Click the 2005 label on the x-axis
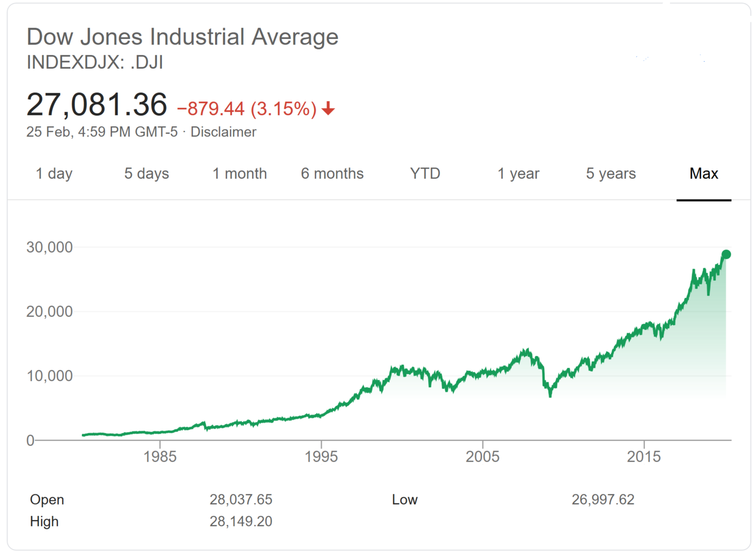756x552 pixels. click(x=483, y=457)
